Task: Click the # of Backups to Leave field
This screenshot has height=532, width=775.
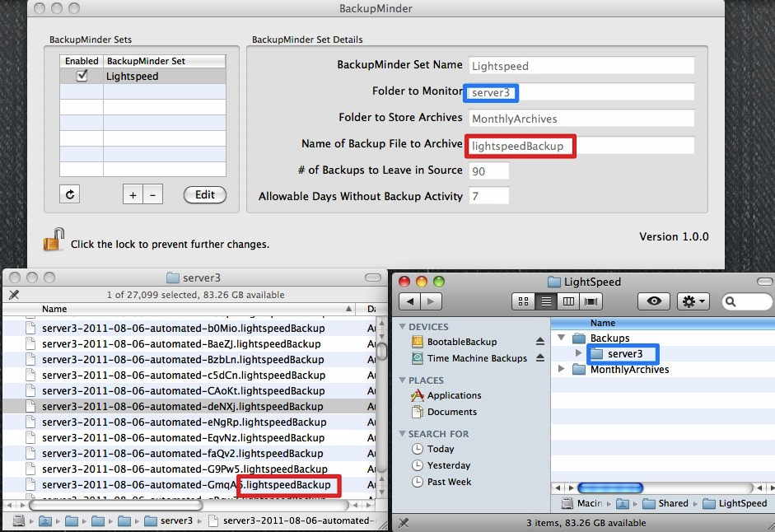Action: coord(489,171)
